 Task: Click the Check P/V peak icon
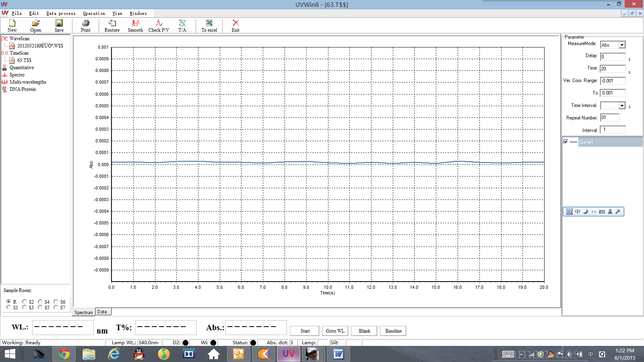point(159,26)
